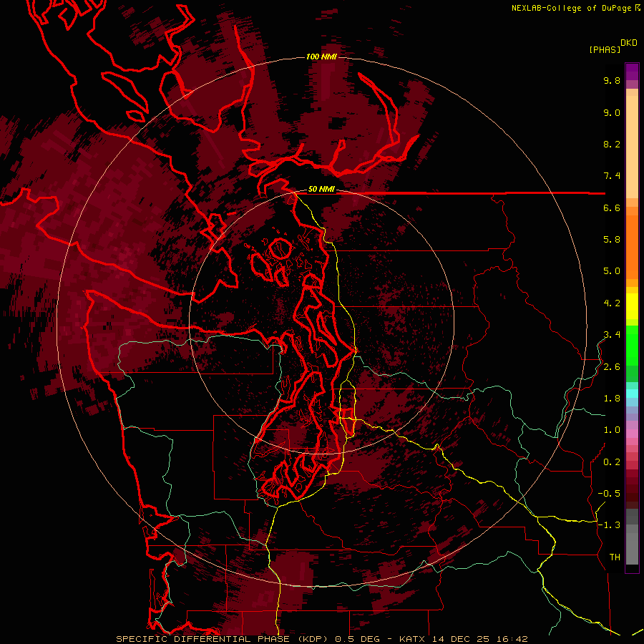This screenshot has height=644, width=644.
Task: Click the 7.4 color scale value
Action: point(612,176)
